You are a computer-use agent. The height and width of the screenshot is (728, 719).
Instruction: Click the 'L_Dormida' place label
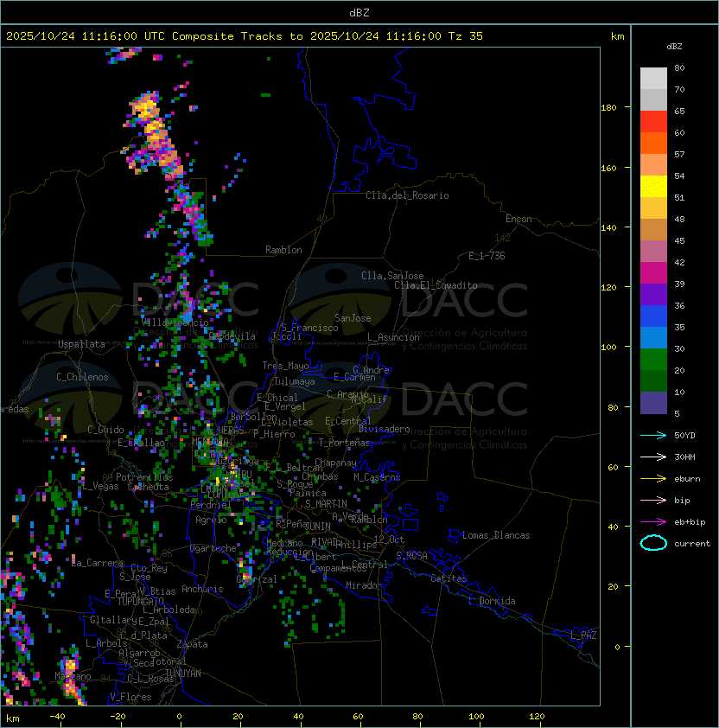pos(492,601)
